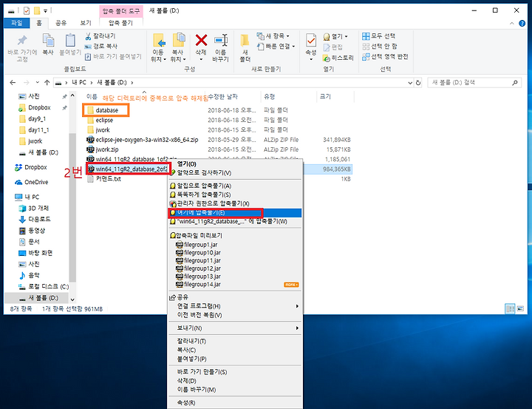Click 선택 영역 반전 in the ribbon
Screen dimensions: 532x409
pos(385,56)
